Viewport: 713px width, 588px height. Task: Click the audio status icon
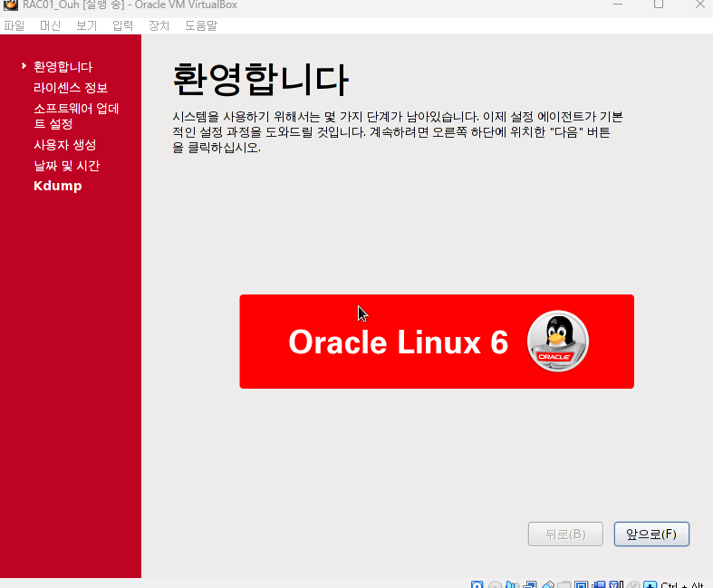tap(512, 584)
